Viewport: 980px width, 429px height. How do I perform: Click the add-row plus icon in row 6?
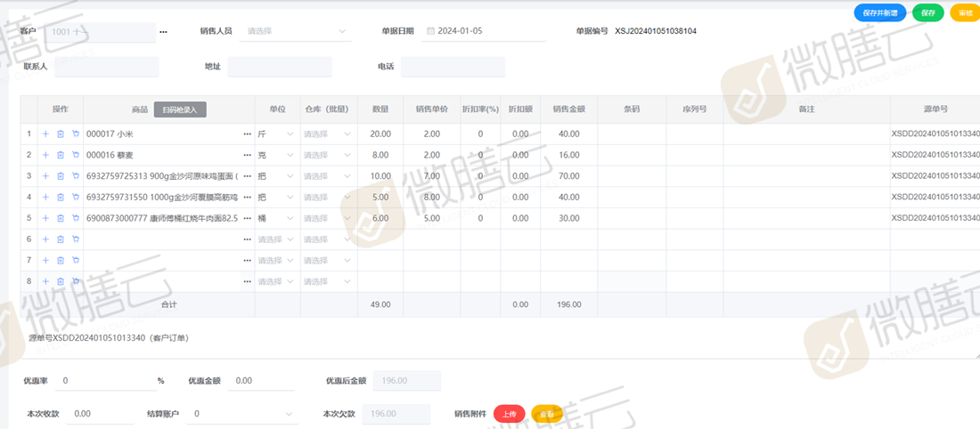tap(45, 239)
